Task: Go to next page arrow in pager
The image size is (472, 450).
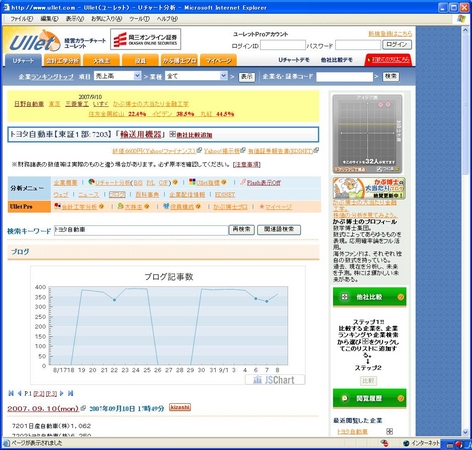Action: click(x=61, y=393)
